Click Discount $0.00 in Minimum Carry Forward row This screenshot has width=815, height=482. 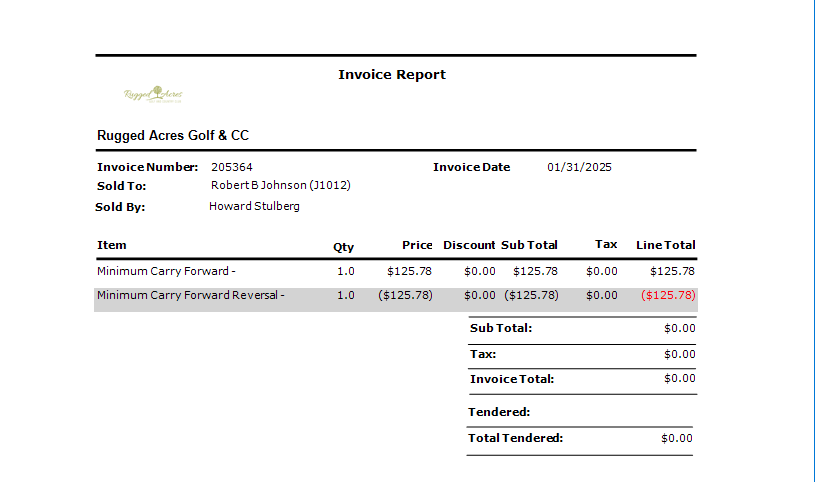click(480, 271)
